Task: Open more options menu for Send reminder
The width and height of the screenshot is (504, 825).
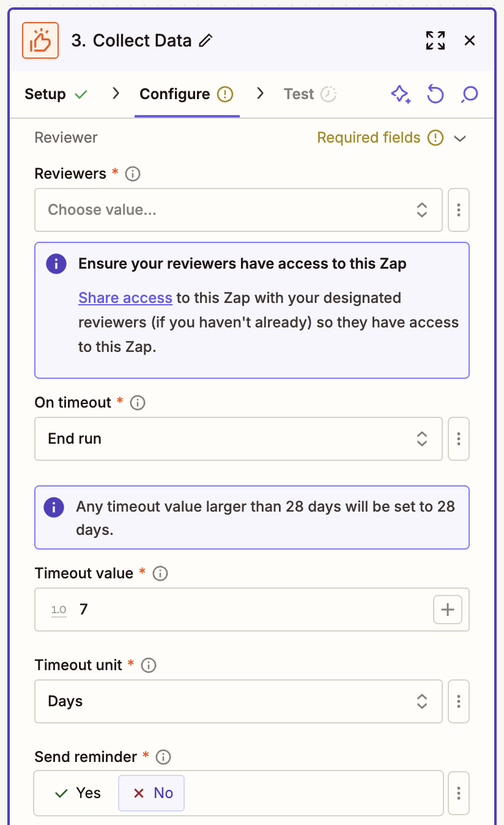Action: (x=459, y=793)
